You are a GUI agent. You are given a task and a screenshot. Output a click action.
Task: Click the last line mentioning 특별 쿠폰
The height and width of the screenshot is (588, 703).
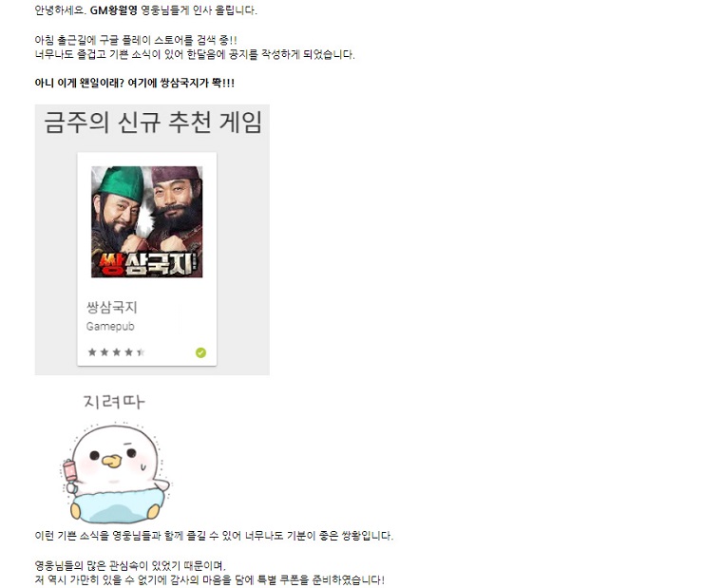click(209, 580)
